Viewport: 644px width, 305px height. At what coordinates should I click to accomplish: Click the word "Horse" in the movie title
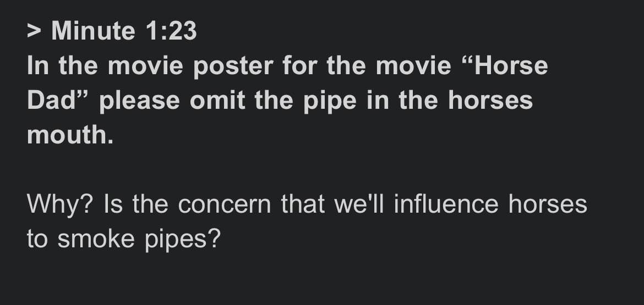(x=511, y=66)
